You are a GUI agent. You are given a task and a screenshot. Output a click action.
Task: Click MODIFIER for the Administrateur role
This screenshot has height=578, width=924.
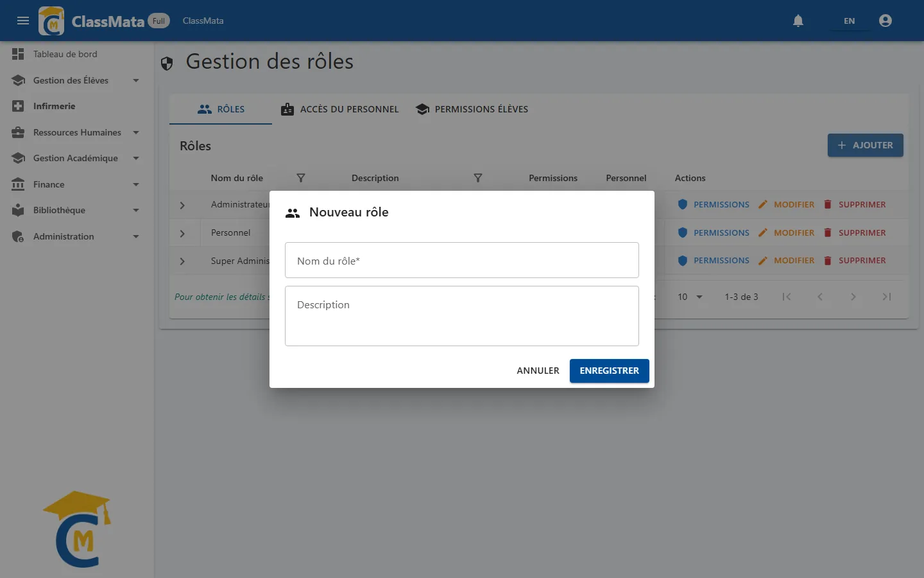coord(786,204)
